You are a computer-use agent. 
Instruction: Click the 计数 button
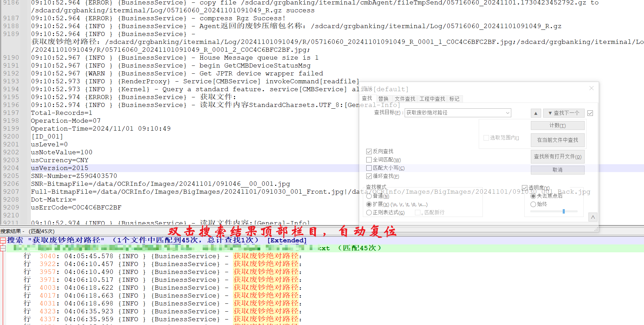tap(558, 125)
